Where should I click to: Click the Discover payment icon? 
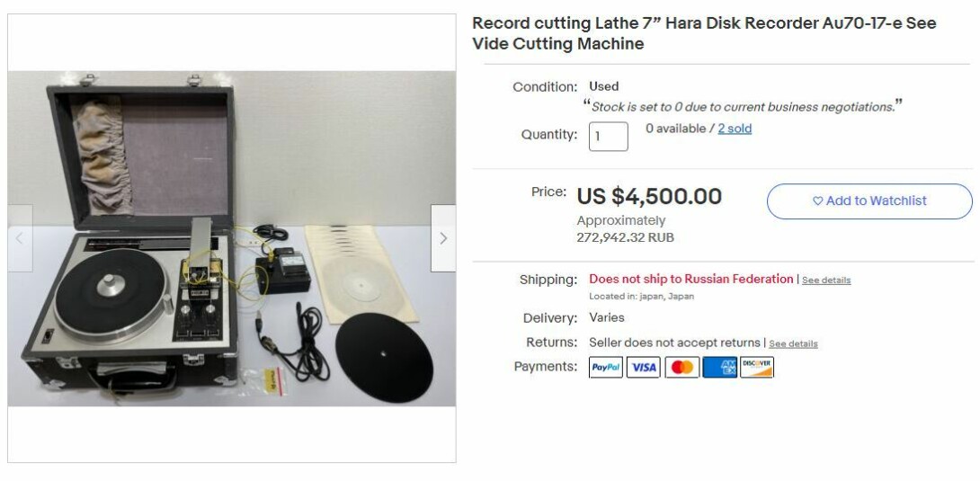pos(757,368)
